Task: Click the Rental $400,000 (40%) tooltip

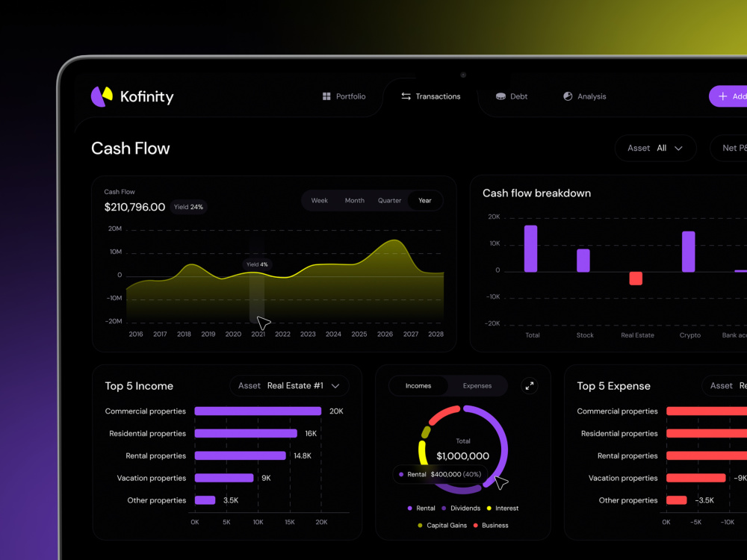Action: click(x=441, y=474)
